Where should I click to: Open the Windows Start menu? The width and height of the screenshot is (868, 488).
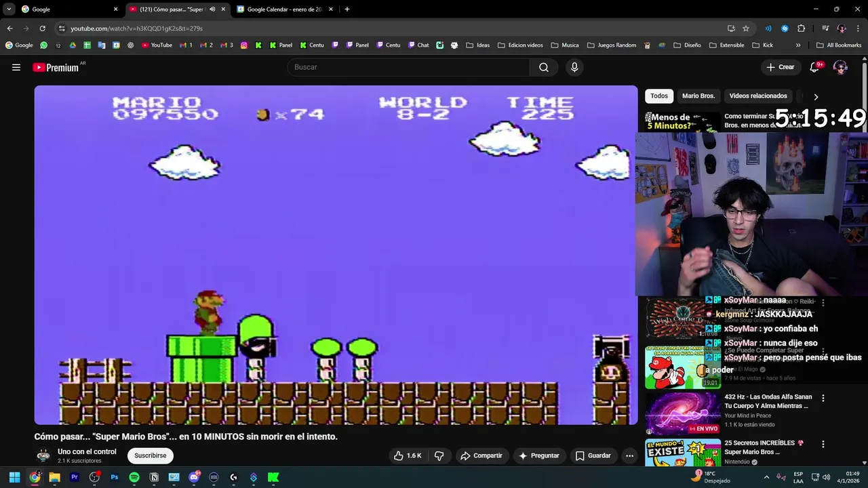14,477
